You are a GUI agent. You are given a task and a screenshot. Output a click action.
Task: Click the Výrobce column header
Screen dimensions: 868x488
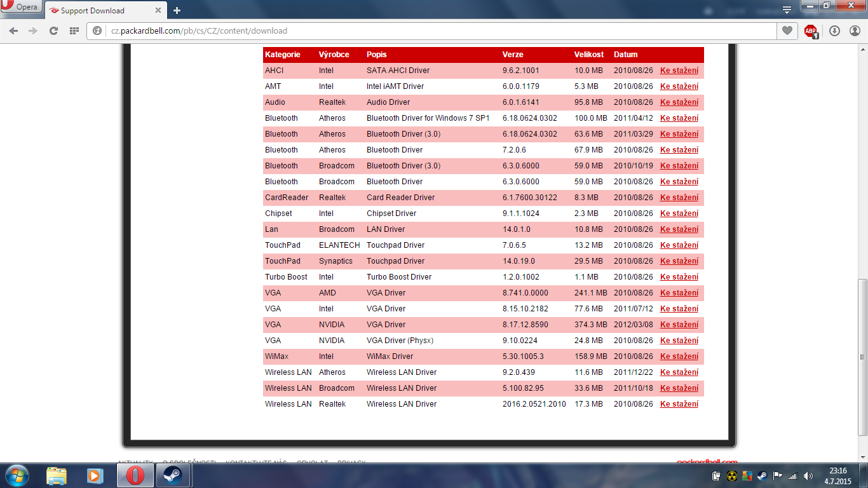[334, 55]
